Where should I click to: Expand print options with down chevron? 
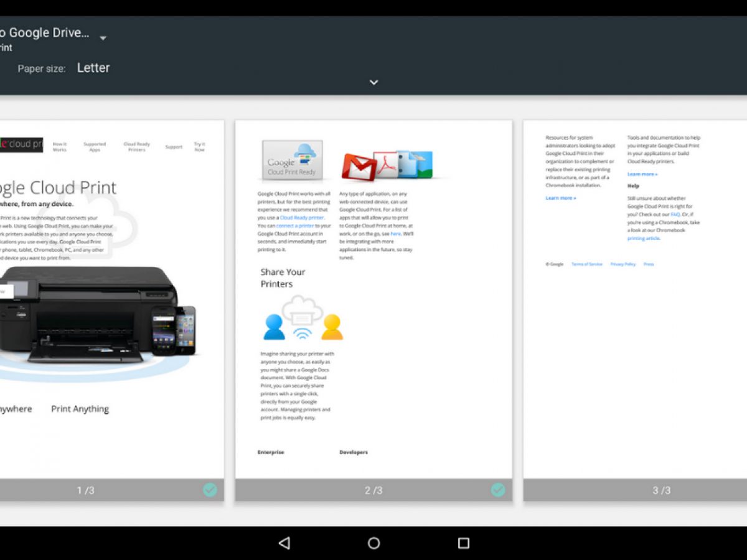[374, 82]
